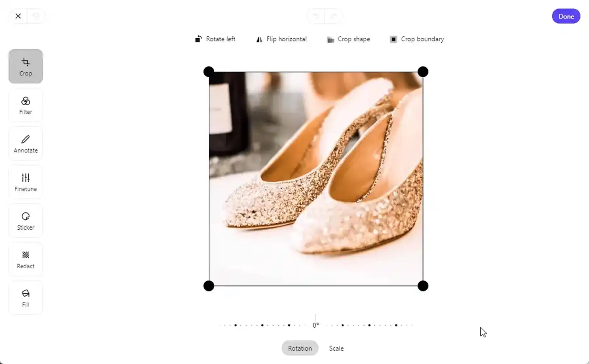This screenshot has width=589, height=364.
Task: Click the bottom-right crop handle
Action: tap(423, 286)
